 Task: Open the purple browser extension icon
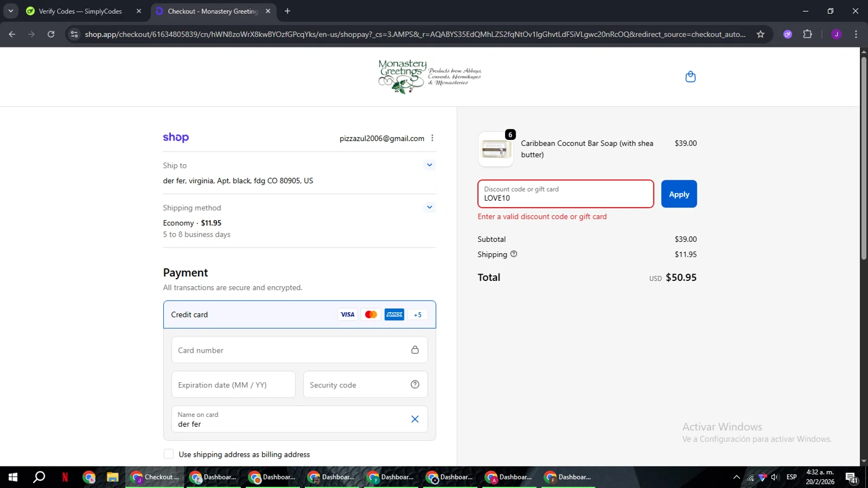pyautogui.click(x=788, y=34)
